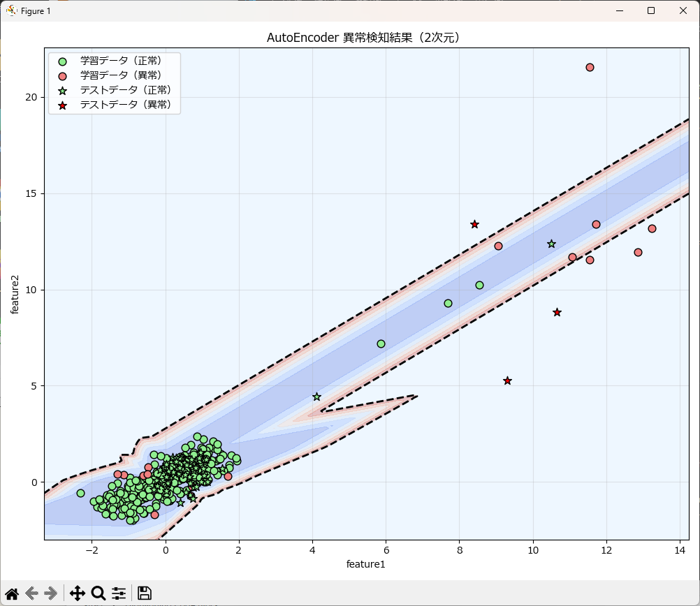Image resolution: width=700 pixels, height=606 pixels.
Task: Click the legend entry 学習データ（異常）
Action: click(x=120, y=75)
